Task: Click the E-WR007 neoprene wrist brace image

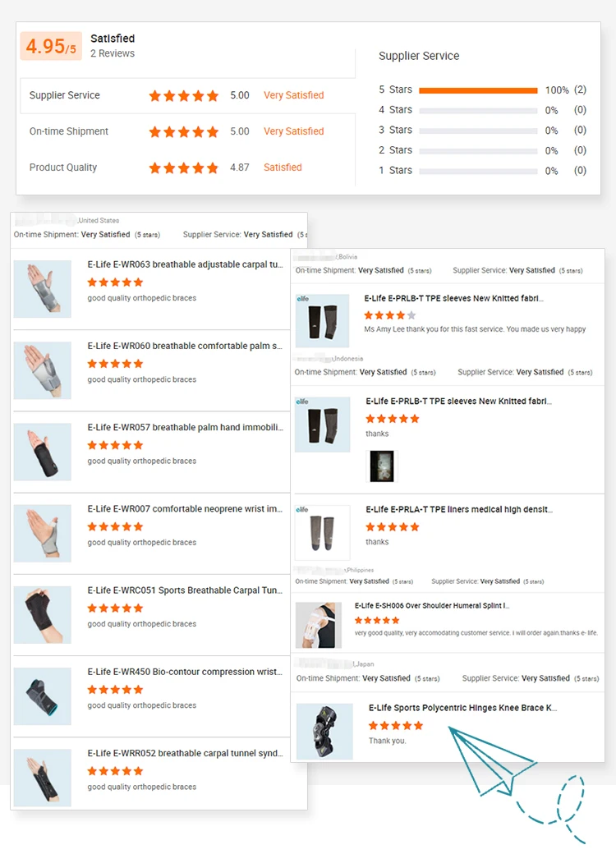Action: pos(43,533)
